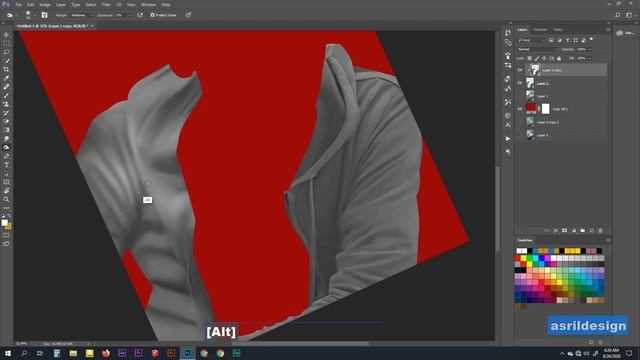Add a layer mask from Layers footer
640x360 pixels.
[x=564, y=231]
